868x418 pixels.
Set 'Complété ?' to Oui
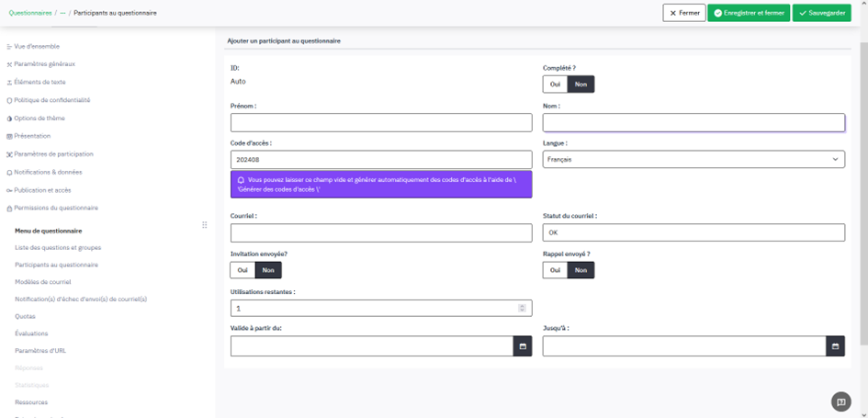tap(555, 85)
